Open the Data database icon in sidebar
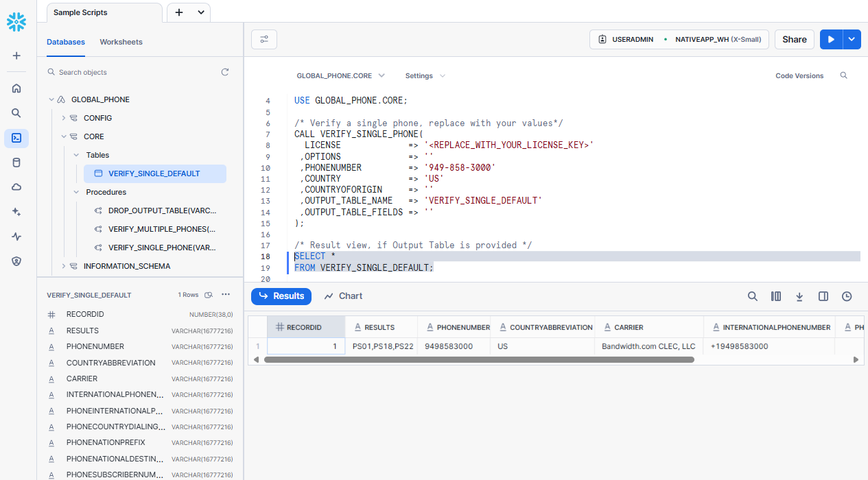Viewport: 868px width, 480px height. tap(16, 163)
